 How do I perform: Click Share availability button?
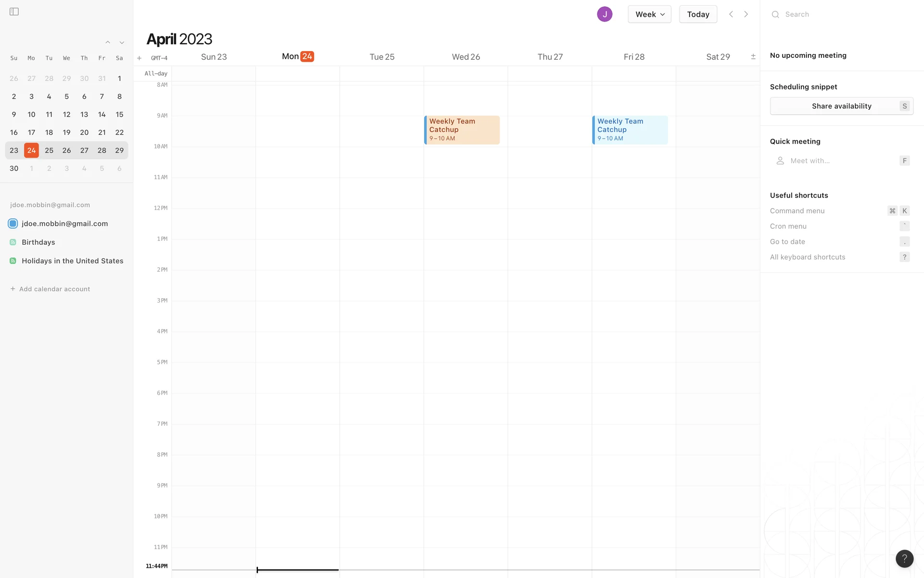pyautogui.click(x=841, y=106)
